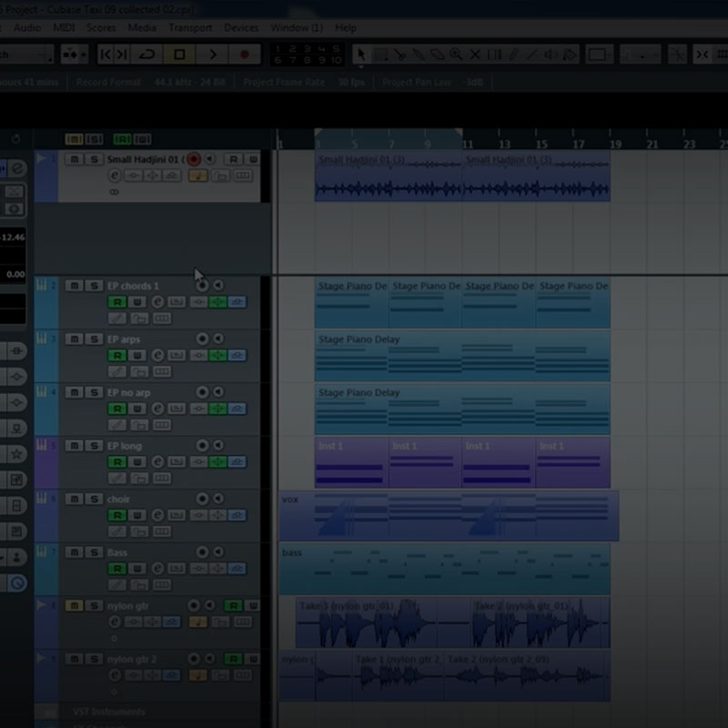Open the Scores menu
The width and height of the screenshot is (728, 728).
pos(101,28)
